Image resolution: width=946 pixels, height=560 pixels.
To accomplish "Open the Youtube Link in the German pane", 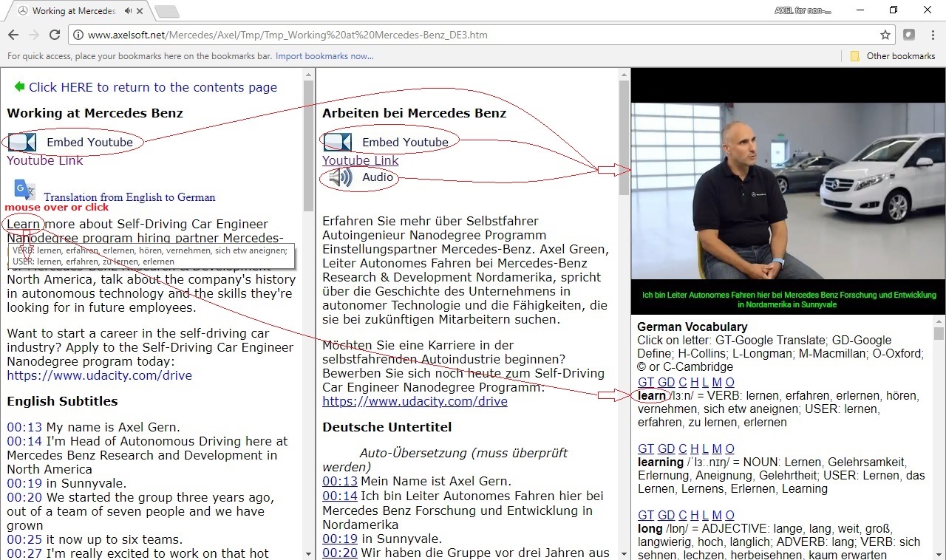I will pos(360,160).
